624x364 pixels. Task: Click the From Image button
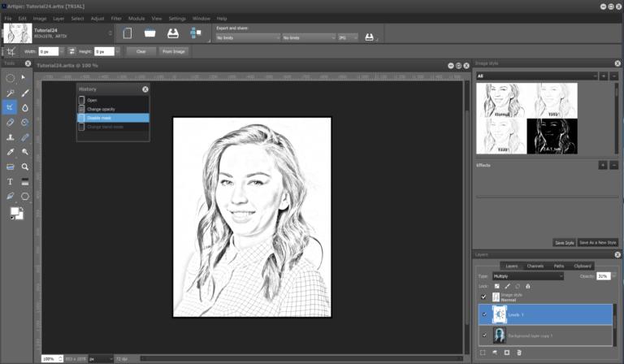point(174,51)
